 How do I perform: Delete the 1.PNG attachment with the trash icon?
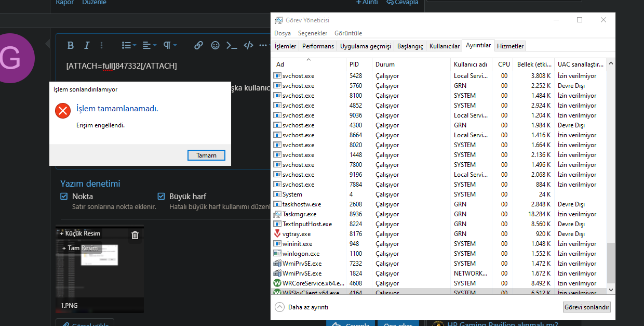(135, 235)
